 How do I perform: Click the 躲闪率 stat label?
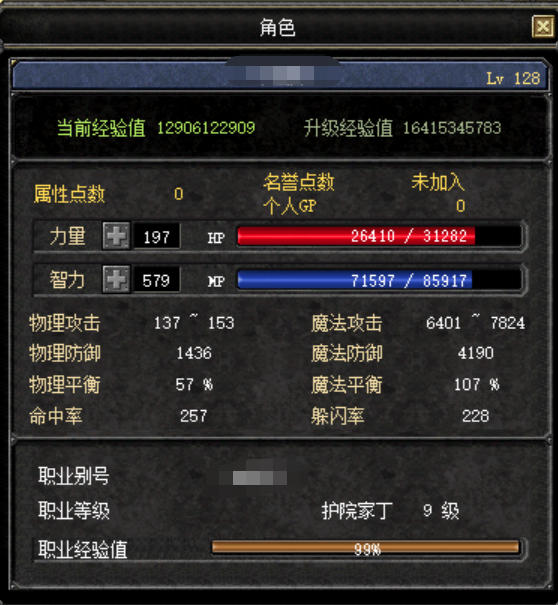338,416
